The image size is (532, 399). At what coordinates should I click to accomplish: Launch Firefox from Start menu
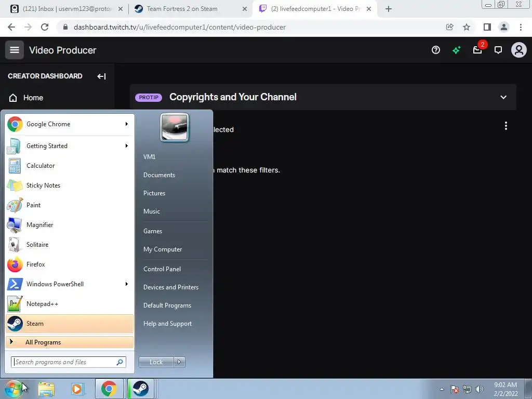pos(70,264)
